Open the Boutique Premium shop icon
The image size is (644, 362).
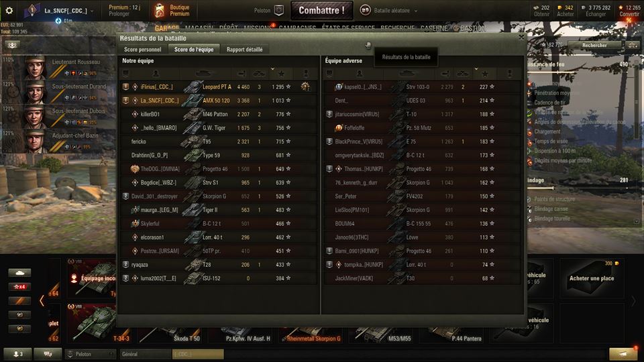[x=160, y=11]
